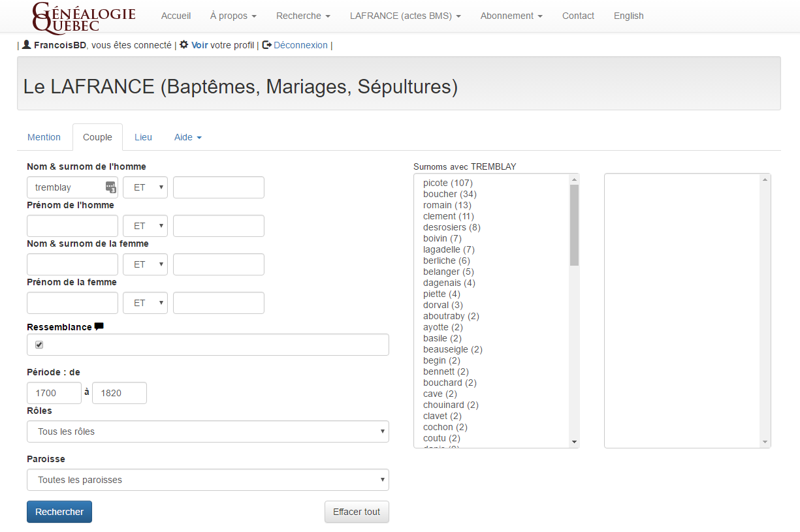Select beauseigle (2) in the surnames list

point(453,349)
